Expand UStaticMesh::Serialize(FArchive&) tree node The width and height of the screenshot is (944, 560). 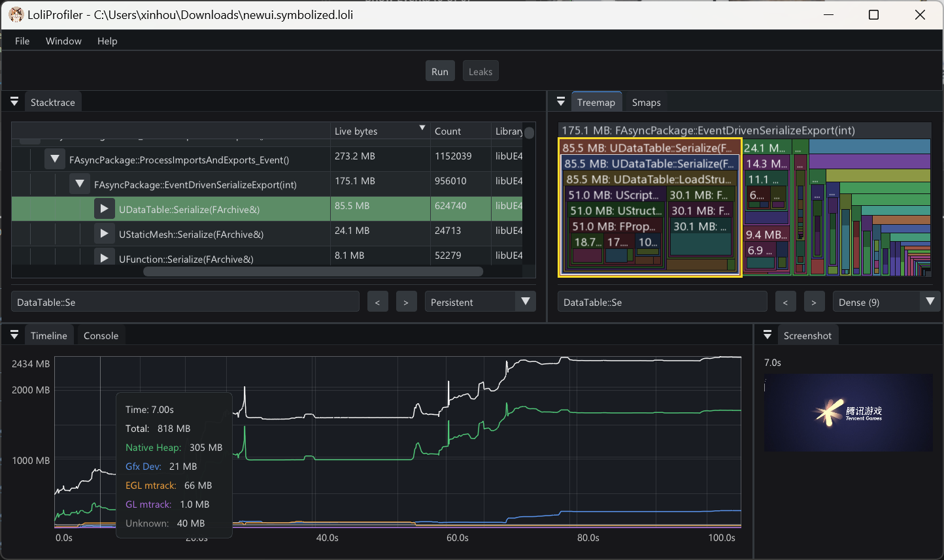(x=104, y=234)
